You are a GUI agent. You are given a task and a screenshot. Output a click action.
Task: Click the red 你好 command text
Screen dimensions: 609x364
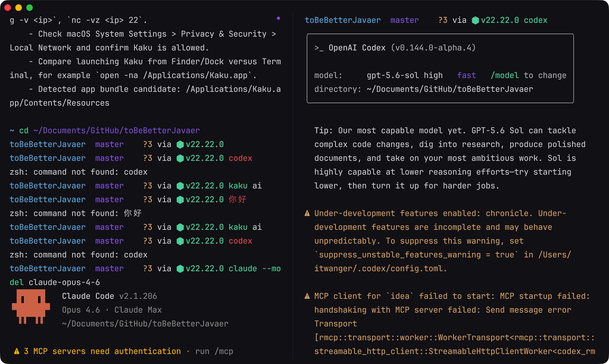[237, 199]
